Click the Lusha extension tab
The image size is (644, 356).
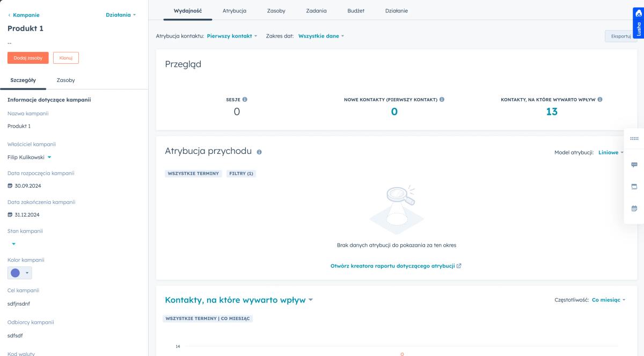pyautogui.click(x=638, y=23)
